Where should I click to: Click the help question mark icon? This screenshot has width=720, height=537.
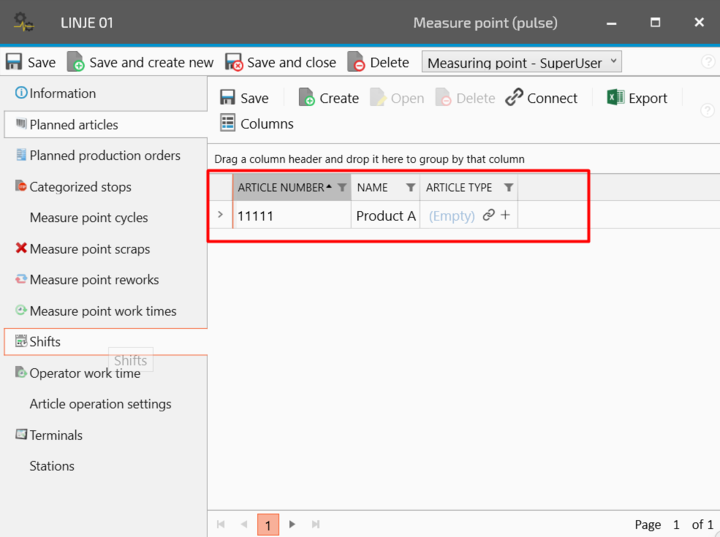click(x=708, y=62)
